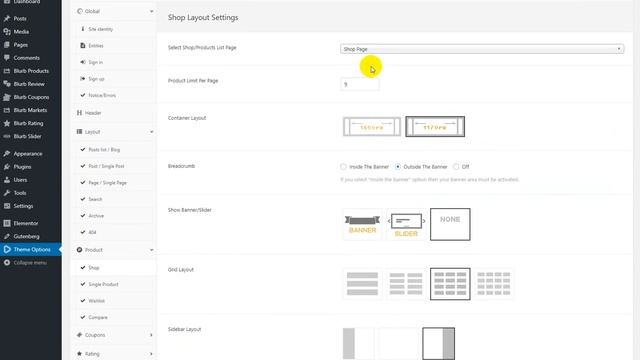Viewport: 640px width, 360px height.
Task: Collapse the Global section chevron
Action: pyautogui.click(x=151, y=11)
